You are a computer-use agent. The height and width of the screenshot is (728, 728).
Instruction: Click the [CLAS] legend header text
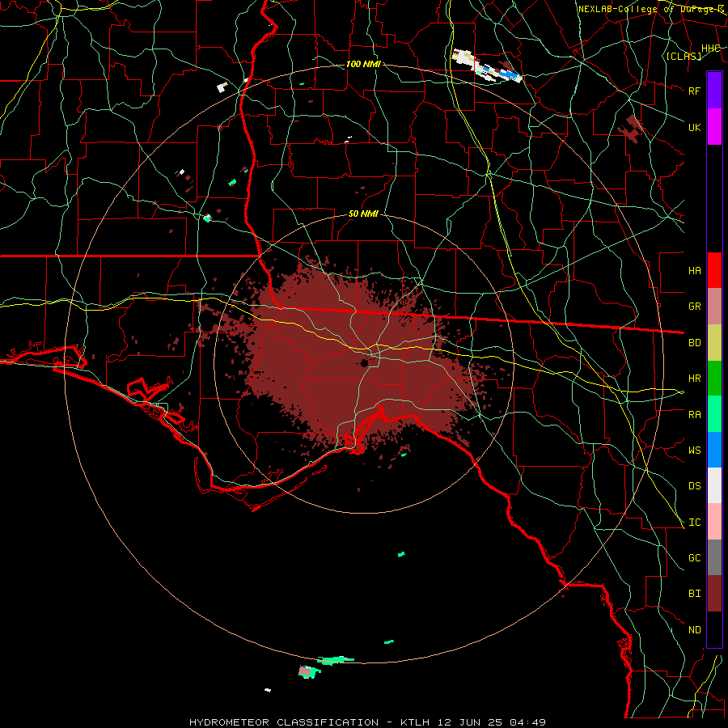[x=684, y=56]
